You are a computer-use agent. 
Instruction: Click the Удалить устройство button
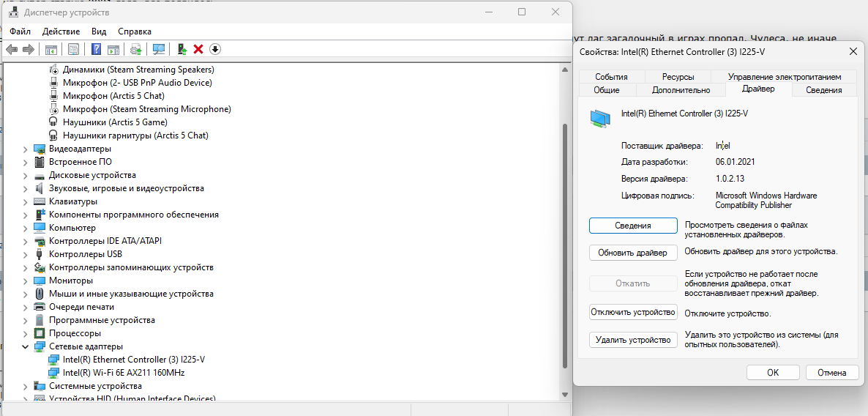(x=633, y=340)
